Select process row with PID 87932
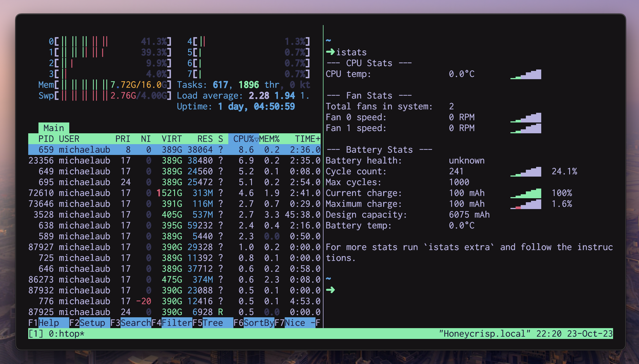Screen dimensions: 639x364 click(174, 290)
